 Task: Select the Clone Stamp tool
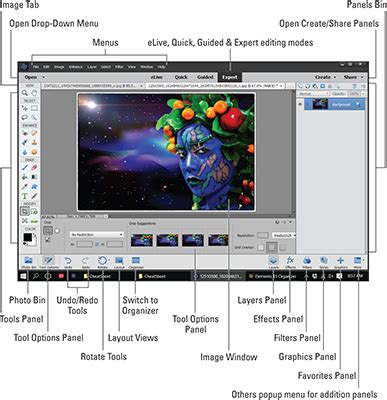tap(34, 143)
